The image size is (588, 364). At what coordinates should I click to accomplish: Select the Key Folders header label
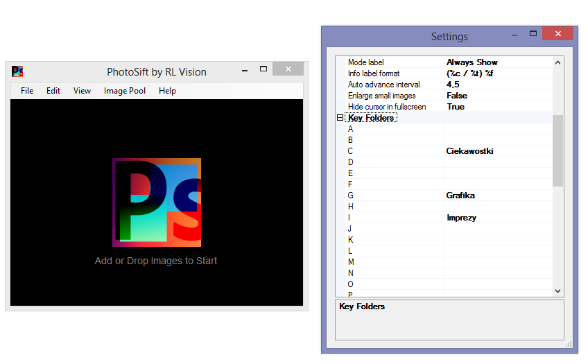coord(371,118)
